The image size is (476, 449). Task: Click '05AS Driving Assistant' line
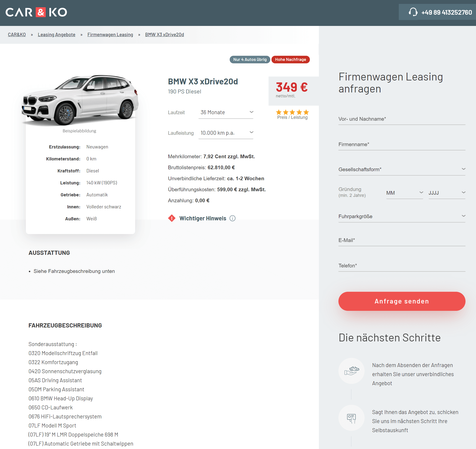point(55,380)
